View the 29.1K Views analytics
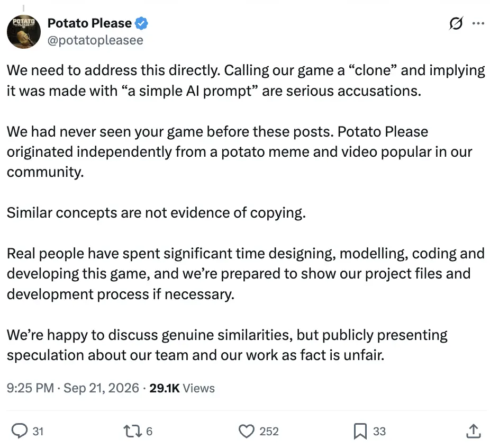490x448 pixels. click(x=182, y=388)
